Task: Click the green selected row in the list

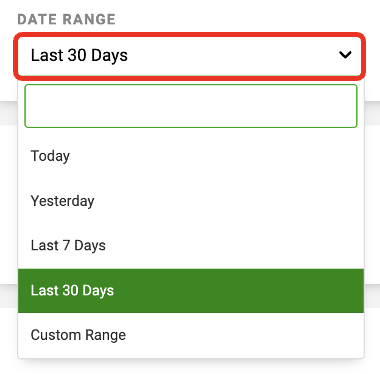Action: (191, 291)
